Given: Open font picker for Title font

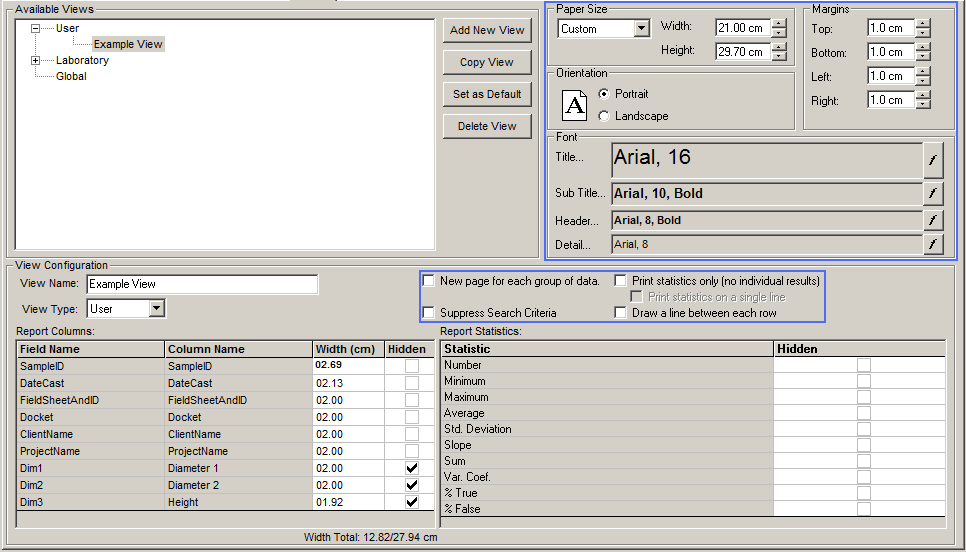Looking at the screenshot, I should 932,160.
